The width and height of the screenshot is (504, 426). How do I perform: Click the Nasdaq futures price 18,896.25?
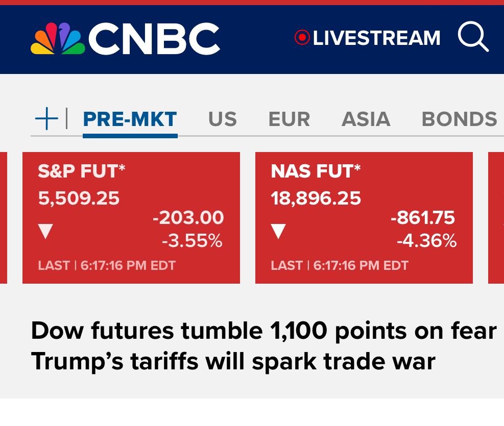click(x=316, y=198)
